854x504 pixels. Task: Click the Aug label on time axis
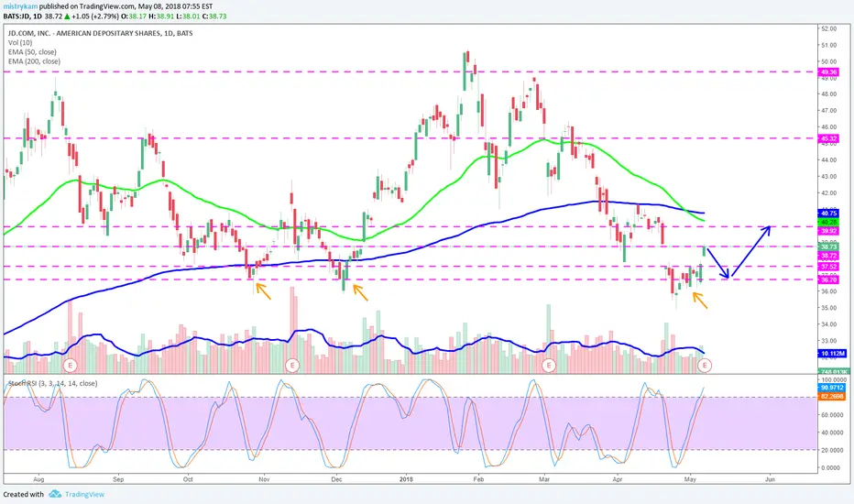pyautogui.click(x=38, y=479)
